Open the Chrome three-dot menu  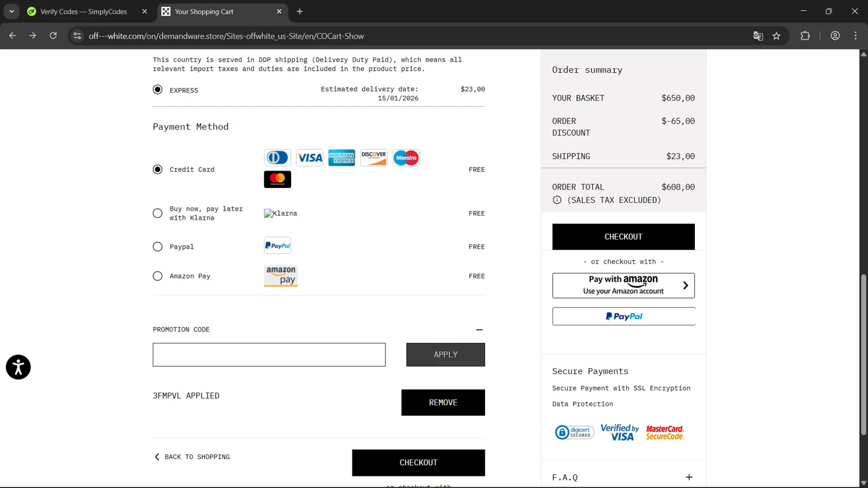(x=855, y=36)
